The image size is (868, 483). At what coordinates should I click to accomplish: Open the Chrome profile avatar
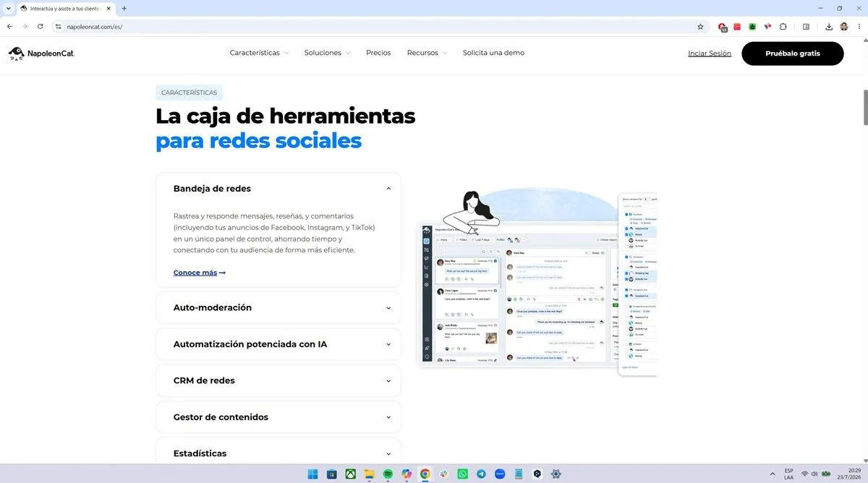point(844,27)
